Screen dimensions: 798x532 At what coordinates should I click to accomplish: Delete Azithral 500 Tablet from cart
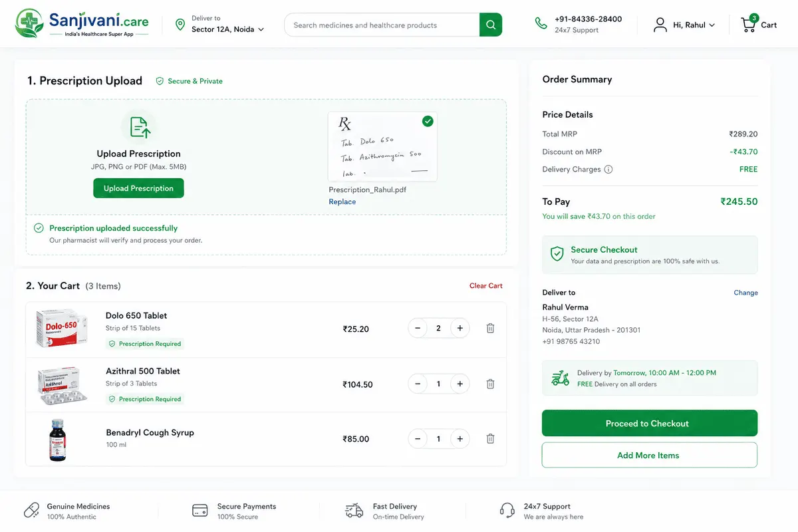[x=490, y=384]
